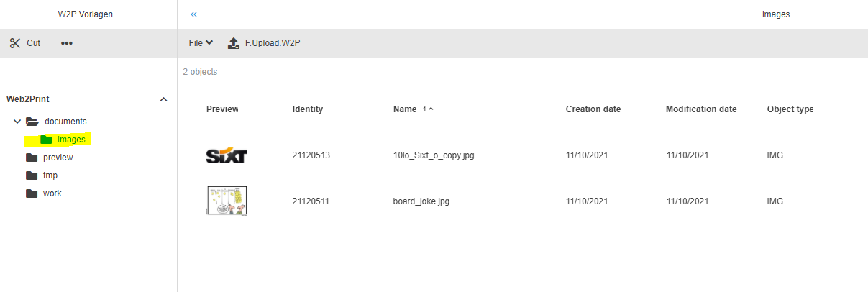Select the 10lo_Sixt_o_copy.jpg file name
The height and width of the screenshot is (292, 868).
(x=434, y=155)
